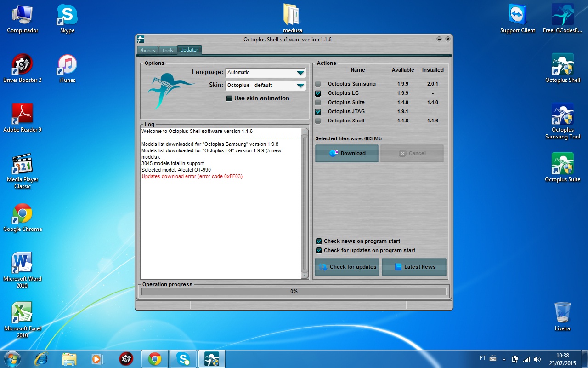Click the Cancel button
Viewport: 588px width, 368px height.
(x=412, y=154)
